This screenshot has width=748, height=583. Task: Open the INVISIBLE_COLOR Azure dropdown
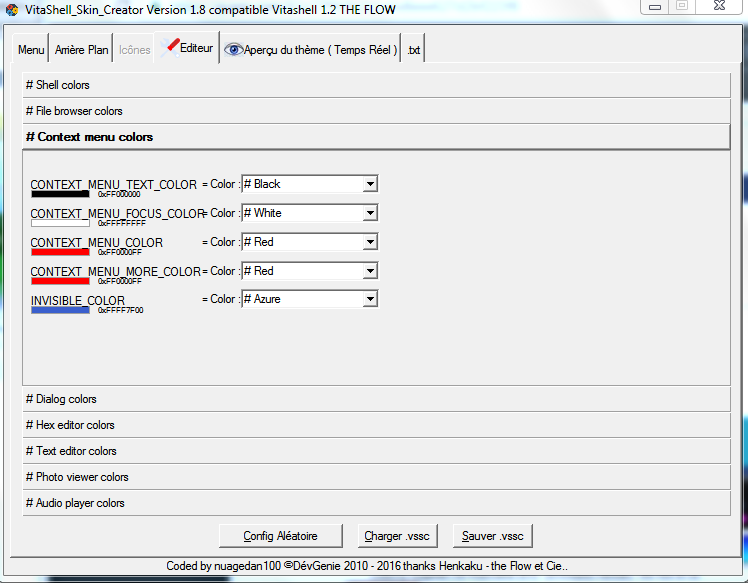[310, 299]
